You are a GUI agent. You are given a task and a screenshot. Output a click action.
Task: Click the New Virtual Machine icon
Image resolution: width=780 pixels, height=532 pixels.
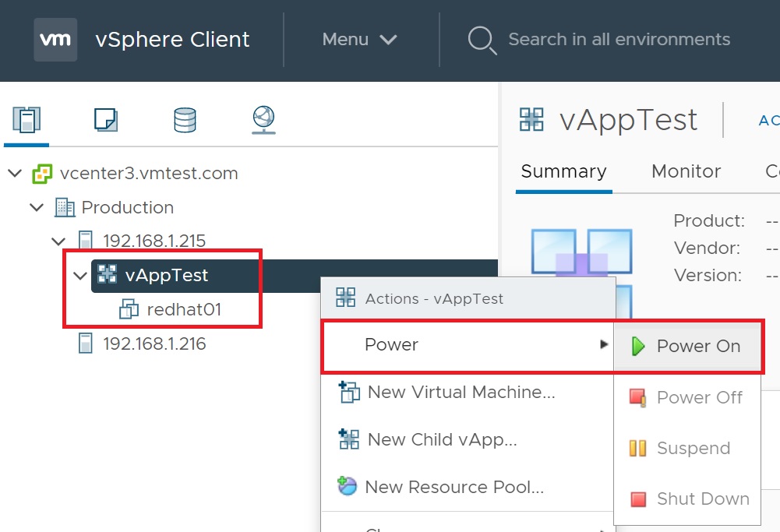(349, 392)
